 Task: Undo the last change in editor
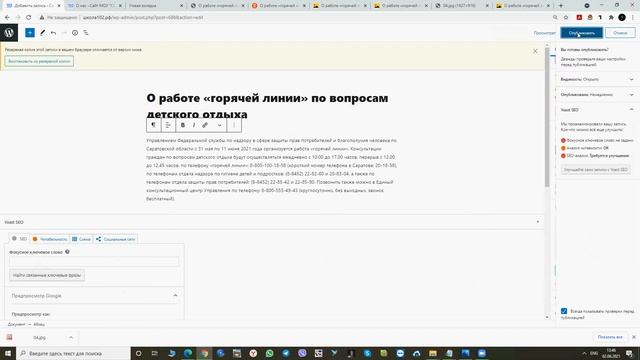click(x=53, y=33)
